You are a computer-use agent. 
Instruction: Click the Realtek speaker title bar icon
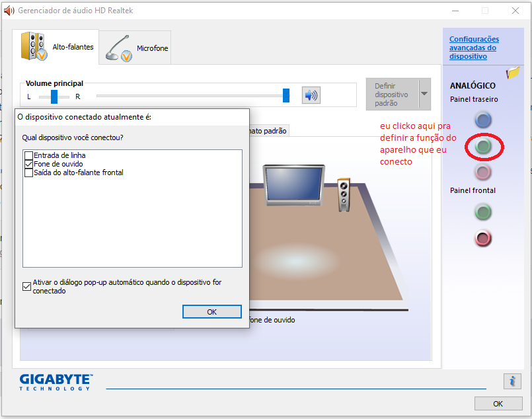(x=9, y=11)
